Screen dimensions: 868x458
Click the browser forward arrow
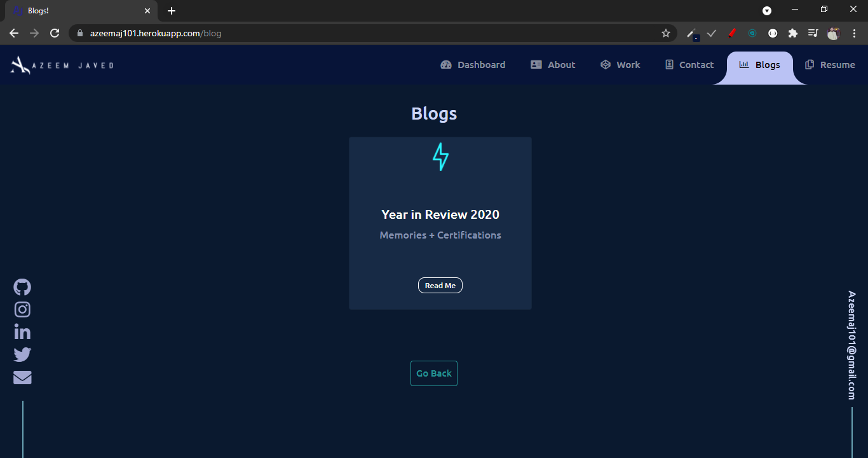coord(34,33)
